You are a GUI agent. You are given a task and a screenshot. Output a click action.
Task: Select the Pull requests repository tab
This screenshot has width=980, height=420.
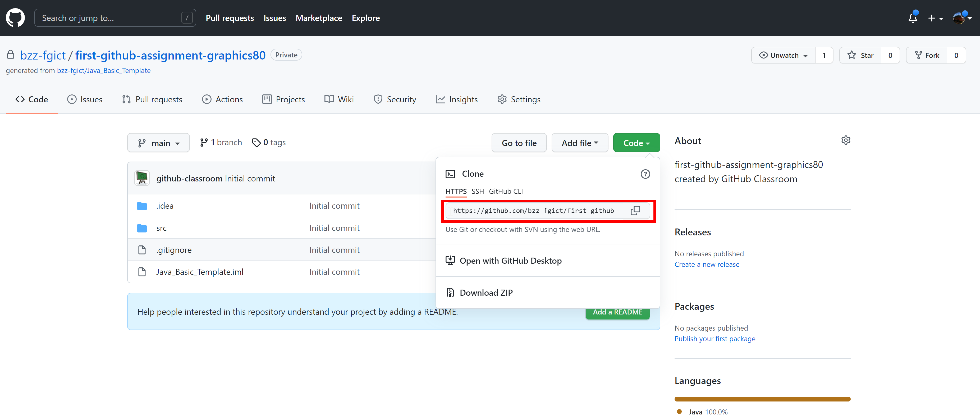click(152, 99)
